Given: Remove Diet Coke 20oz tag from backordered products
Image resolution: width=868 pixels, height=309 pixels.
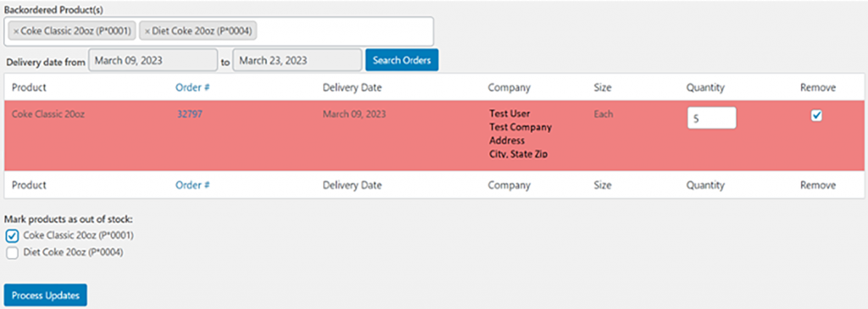Looking at the screenshot, I should (147, 31).
